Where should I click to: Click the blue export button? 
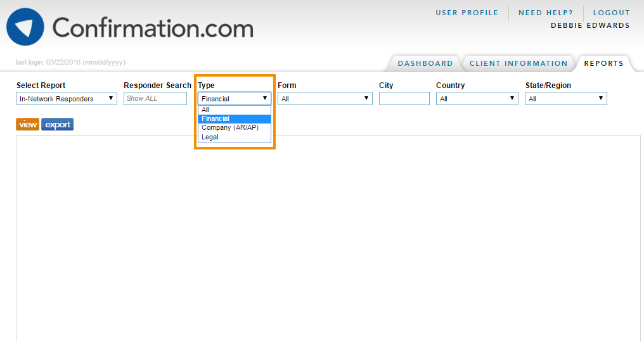[x=58, y=124]
